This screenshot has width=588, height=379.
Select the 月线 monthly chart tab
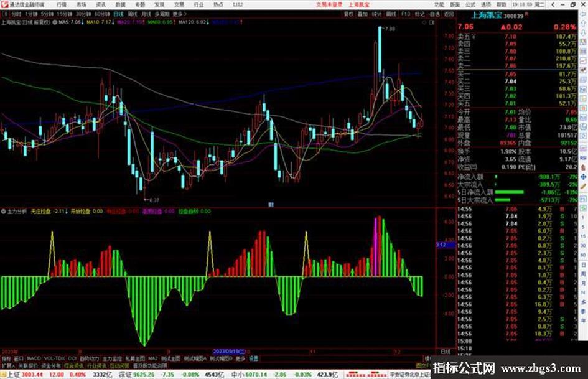[x=146, y=14]
